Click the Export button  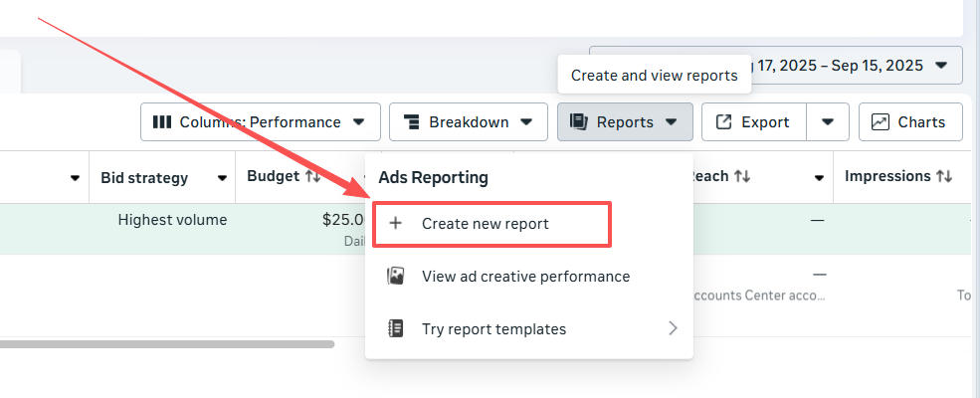(753, 122)
